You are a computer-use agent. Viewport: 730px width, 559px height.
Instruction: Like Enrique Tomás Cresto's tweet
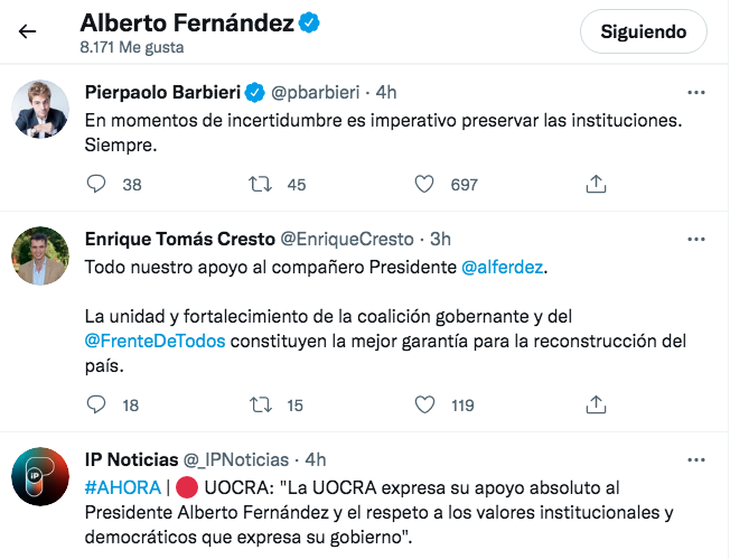pyautogui.click(x=425, y=404)
